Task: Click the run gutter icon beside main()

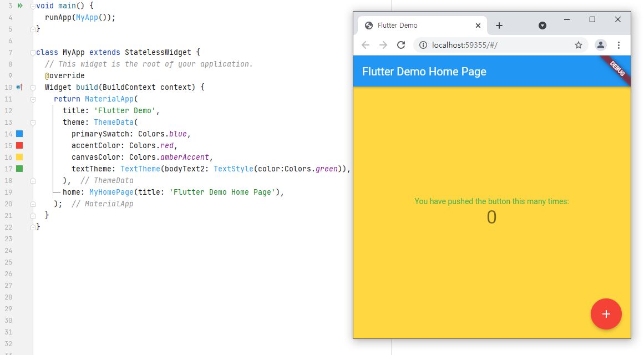Action: 20,6
